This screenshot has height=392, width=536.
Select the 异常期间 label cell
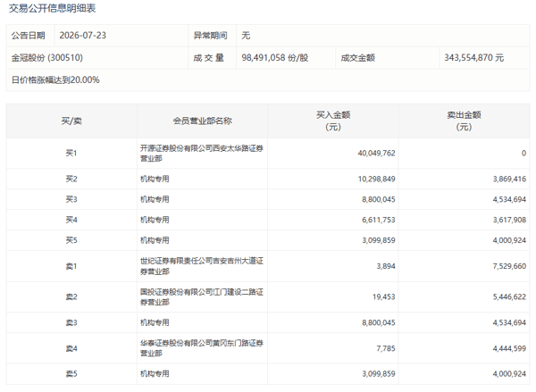point(210,36)
